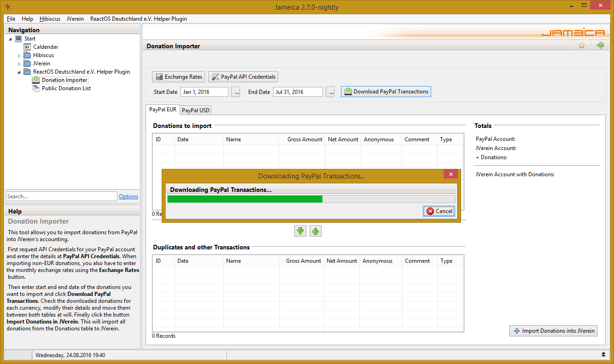Open the Exchange Rates button
This screenshot has height=364, width=614.
[x=178, y=77]
